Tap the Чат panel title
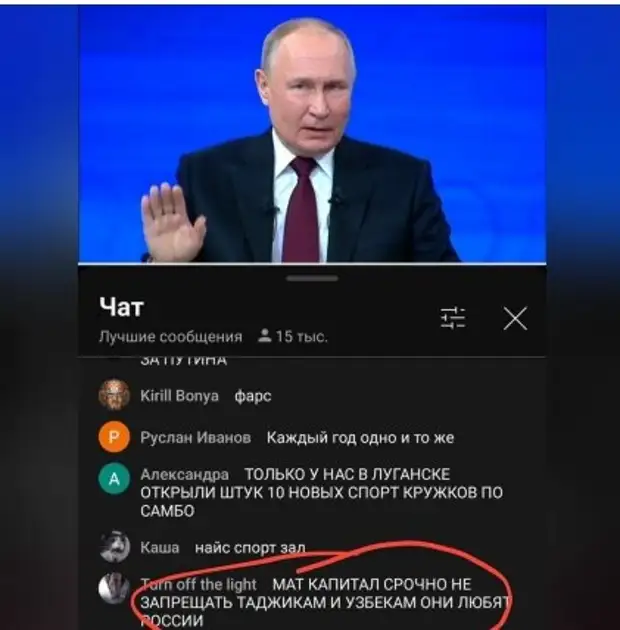 [121, 307]
